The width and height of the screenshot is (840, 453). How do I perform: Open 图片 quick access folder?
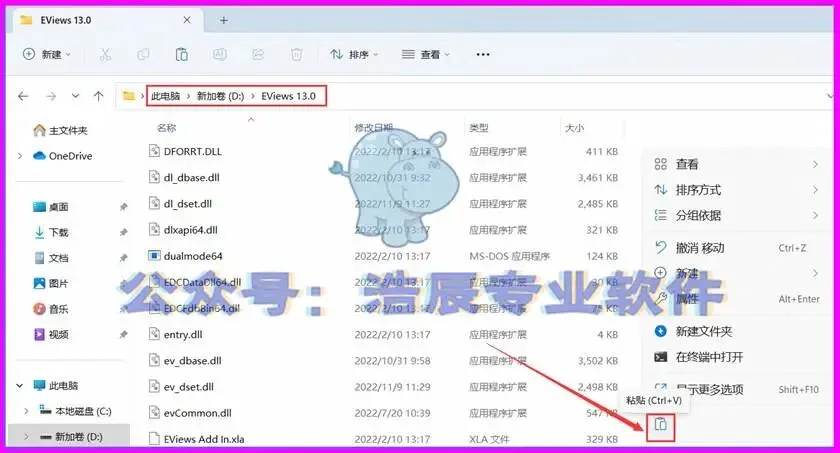pos(51,283)
